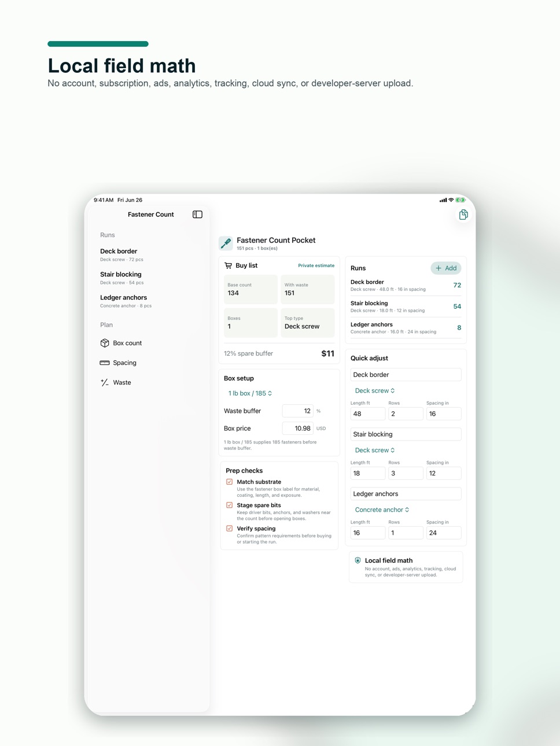Open Deck border row in Runs card
The image size is (560, 746).
406,285
